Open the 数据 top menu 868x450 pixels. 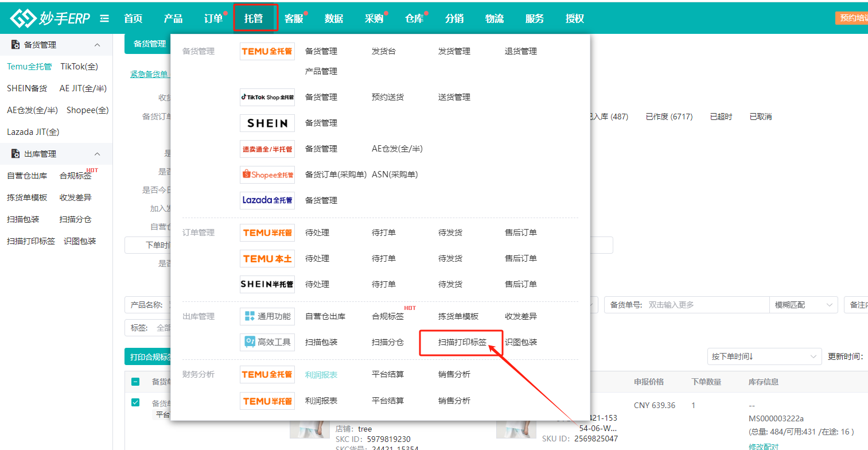[334, 18]
